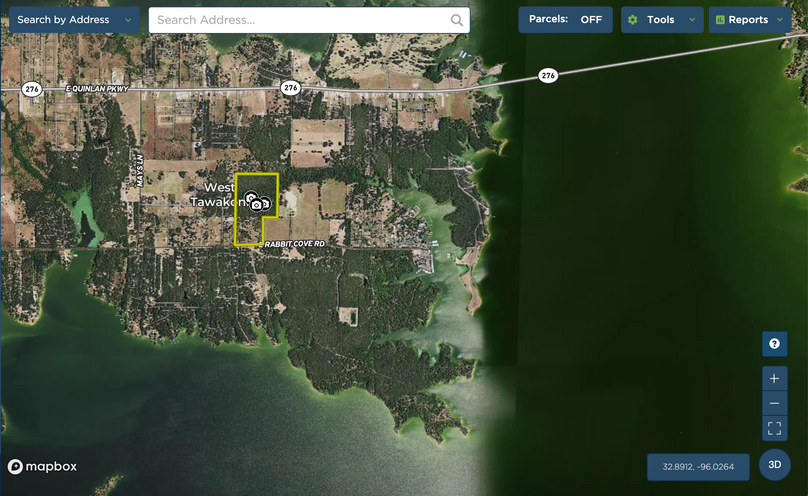Click the magnifying glass search icon
This screenshot has height=496, width=808.
pos(457,20)
